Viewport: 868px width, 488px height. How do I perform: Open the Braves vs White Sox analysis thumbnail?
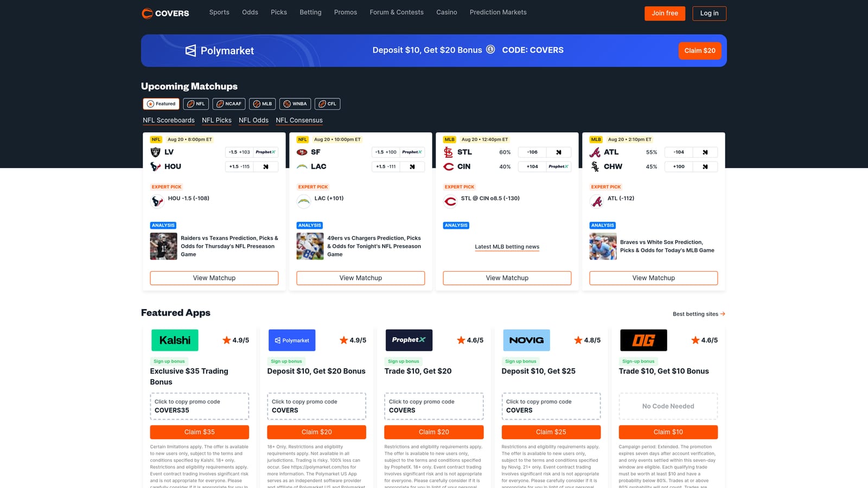[x=603, y=246]
